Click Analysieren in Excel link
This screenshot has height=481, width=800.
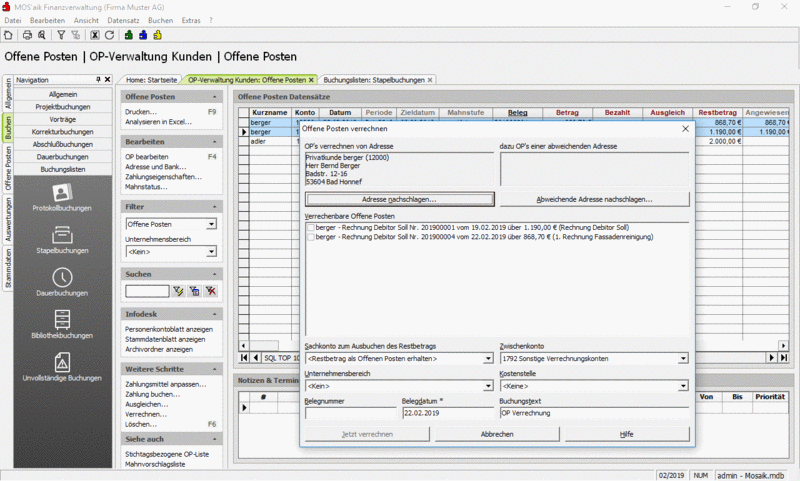tap(158, 122)
